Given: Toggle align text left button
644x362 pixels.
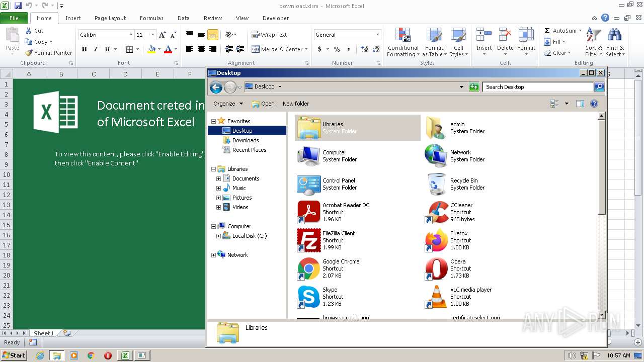Looking at the screenshot, I should point(190,49).
